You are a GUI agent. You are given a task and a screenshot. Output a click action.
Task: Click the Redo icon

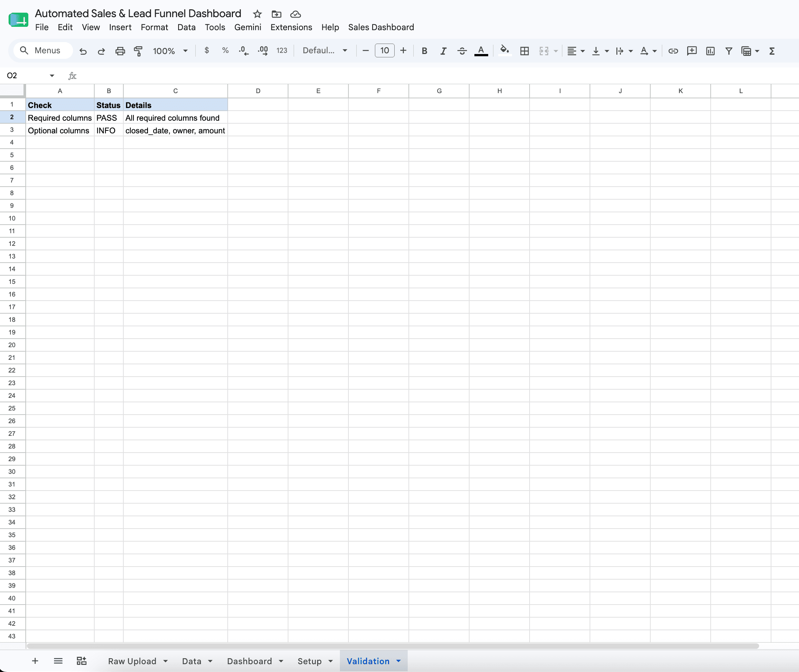coord(101,51)
